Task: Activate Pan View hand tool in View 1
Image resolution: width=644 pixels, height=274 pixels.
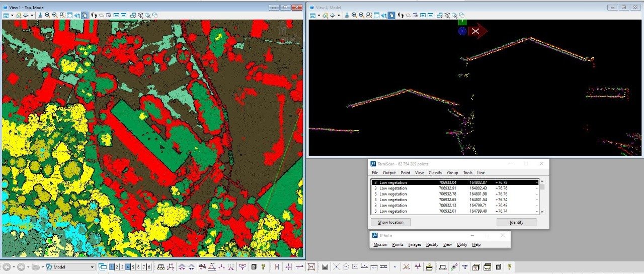Action: pos(85,15)
